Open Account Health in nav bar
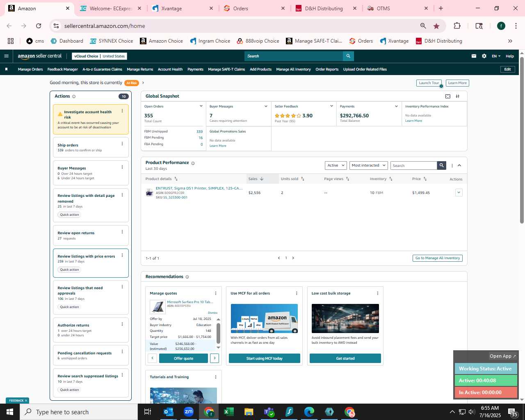Image resolution: width=525 pixels, height=420 pixels. [170, 69]
